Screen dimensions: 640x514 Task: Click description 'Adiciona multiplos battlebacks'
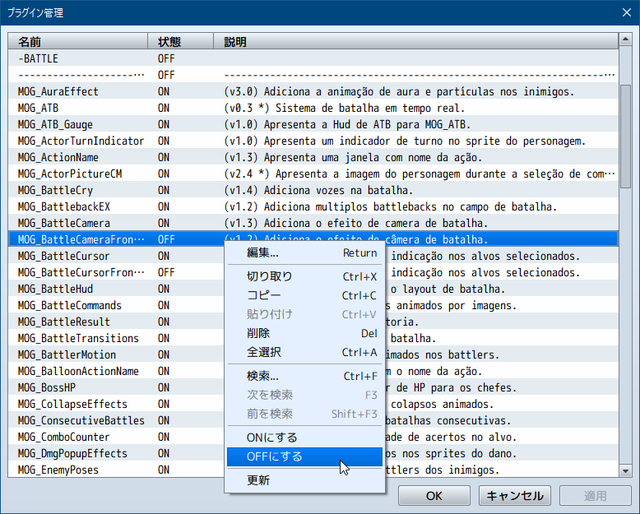[x=350, y=207]
